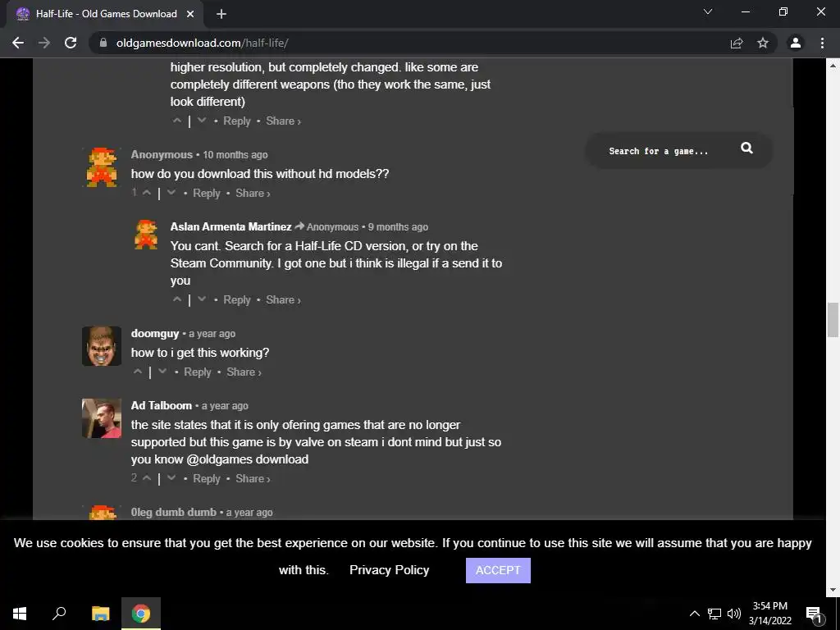
Task: Close the Half-Life tab
Action: pyautogui.click(x=190, y=14)
